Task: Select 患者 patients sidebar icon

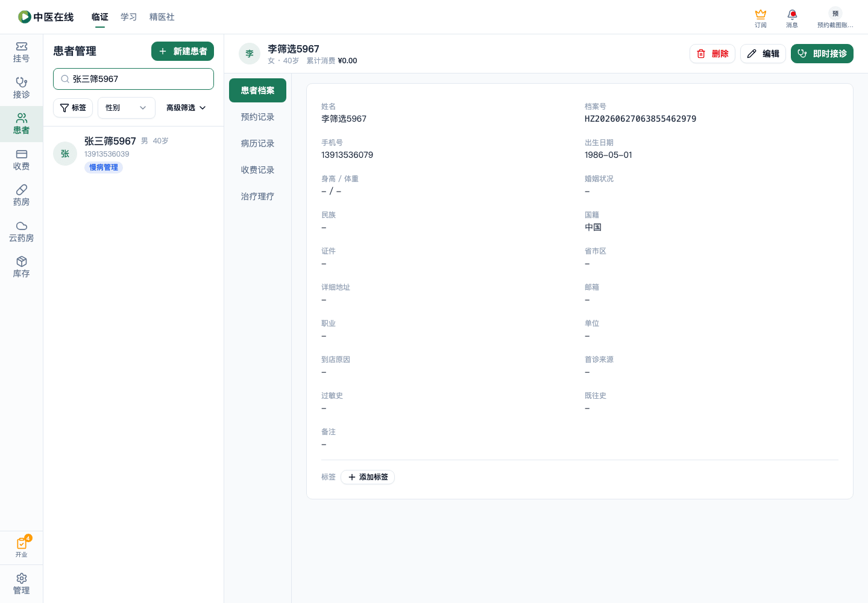Action: click(x=21, y=124)
